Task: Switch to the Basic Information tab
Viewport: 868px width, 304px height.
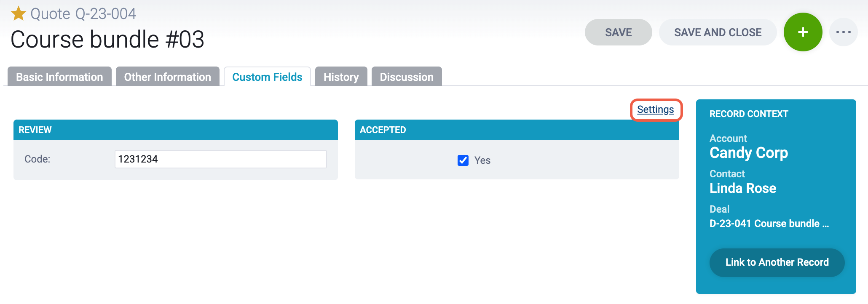Action: 59,77
